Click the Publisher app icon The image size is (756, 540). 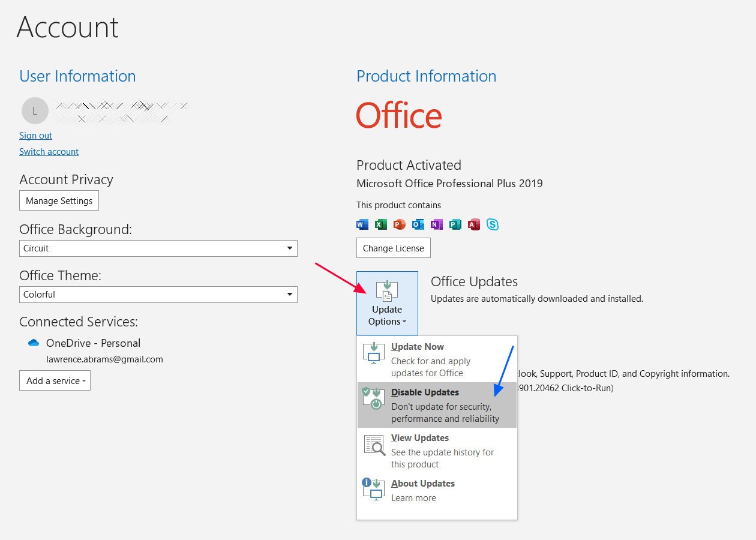coord(455,225)
